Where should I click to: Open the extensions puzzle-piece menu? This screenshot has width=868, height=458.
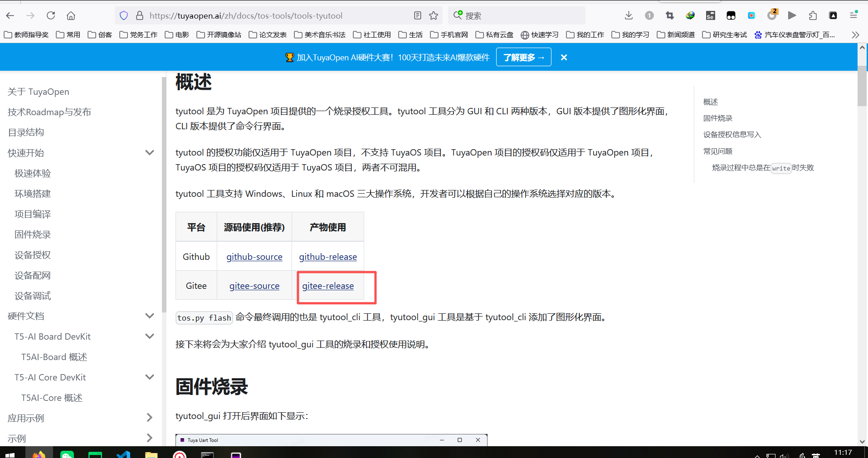[x=813, y=15]
